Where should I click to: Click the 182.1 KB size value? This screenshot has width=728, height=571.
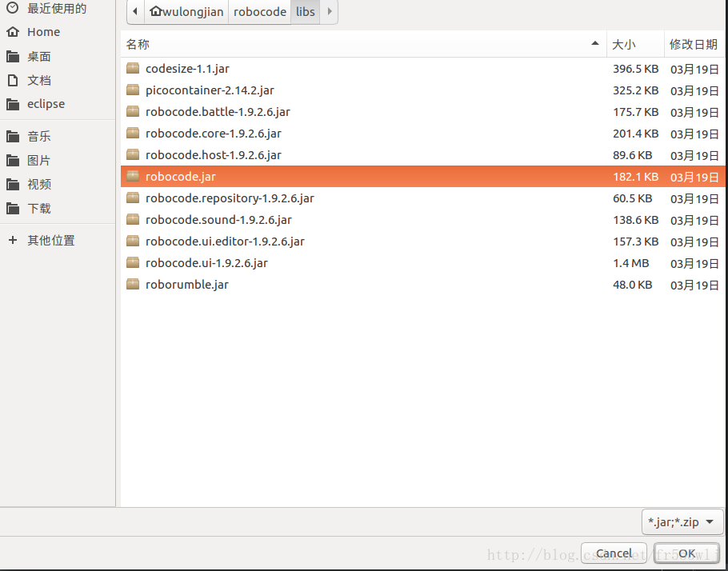(636, 177)
